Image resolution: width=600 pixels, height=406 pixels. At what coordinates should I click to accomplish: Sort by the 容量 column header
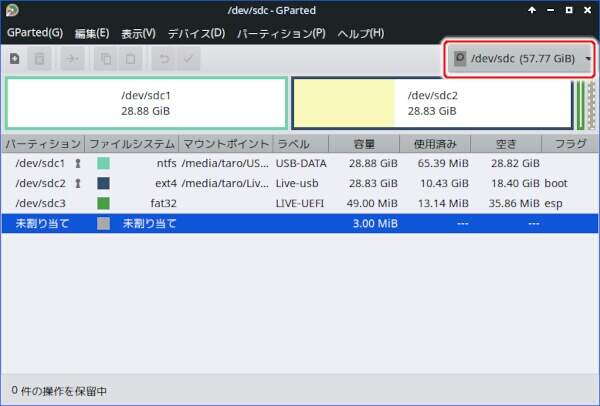pyautogui.click(x=363, y=143)
